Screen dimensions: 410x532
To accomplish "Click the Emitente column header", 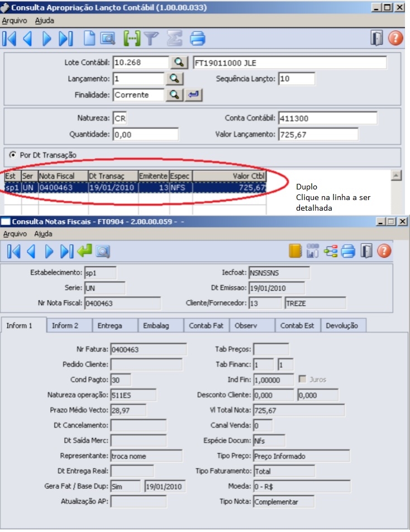I will pos(154,176).
